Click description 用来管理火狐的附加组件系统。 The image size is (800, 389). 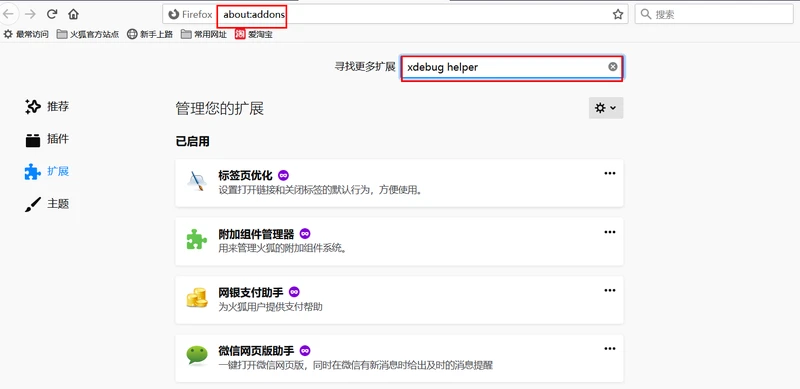(283, 249)
